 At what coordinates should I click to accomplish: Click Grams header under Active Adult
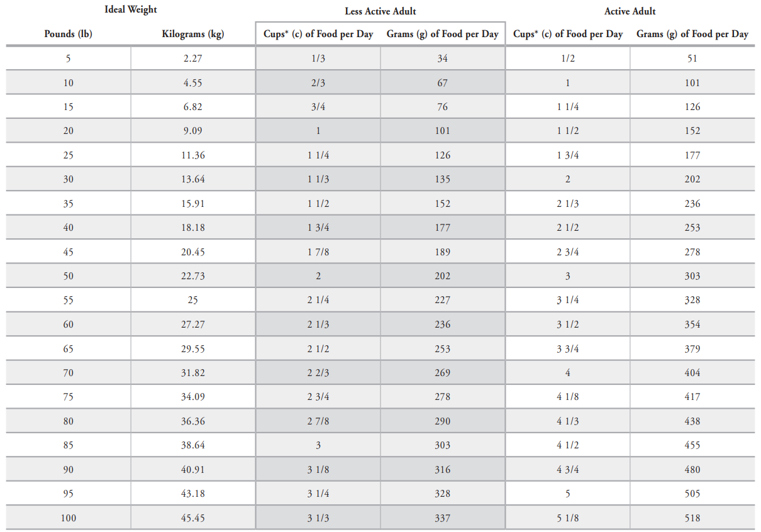(x=692, y=34)
